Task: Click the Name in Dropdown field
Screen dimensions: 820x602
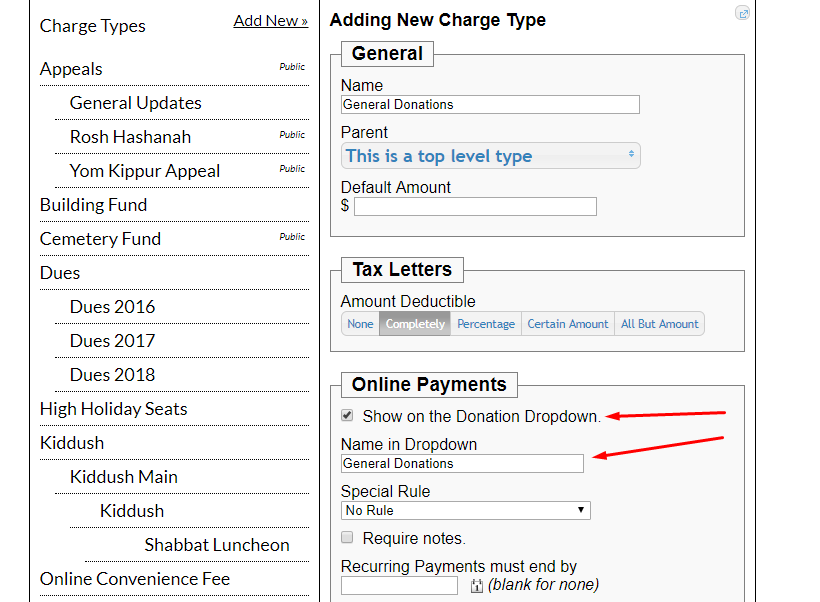Action: pos(462,463)
